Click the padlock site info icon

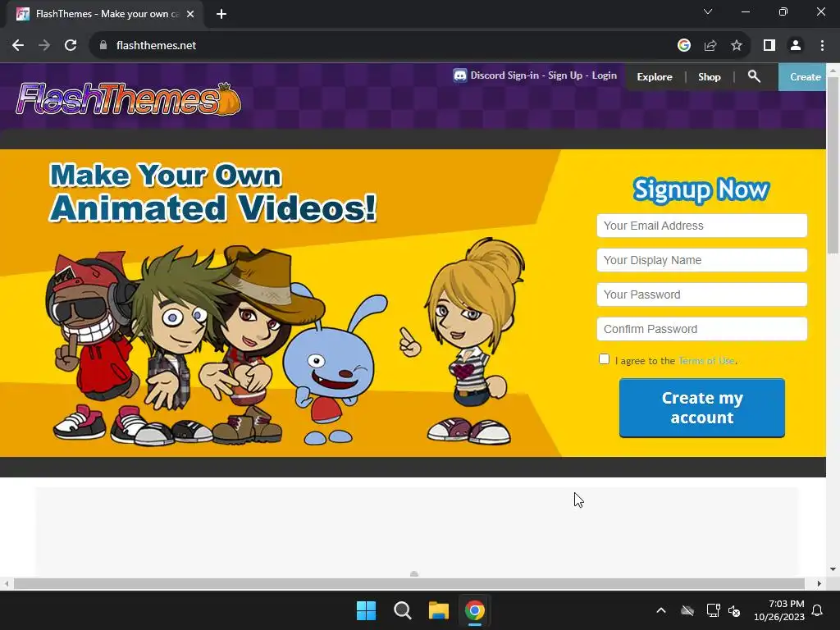(103, 46)
